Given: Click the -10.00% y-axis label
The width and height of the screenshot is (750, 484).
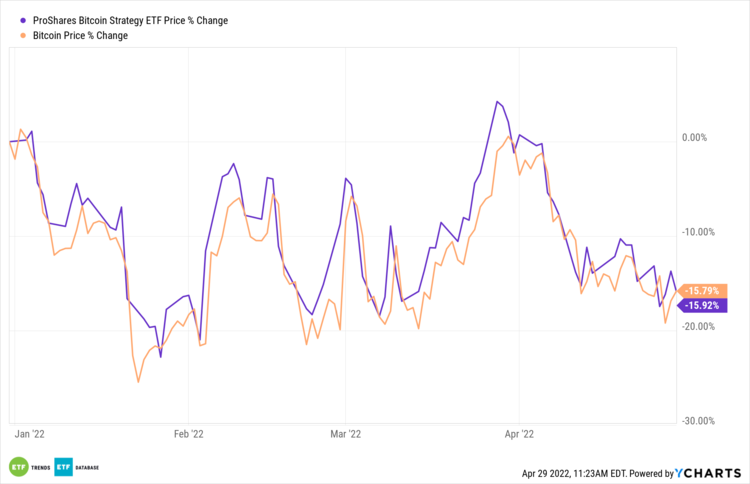Looking at the screenshot, I should [696, 232].
